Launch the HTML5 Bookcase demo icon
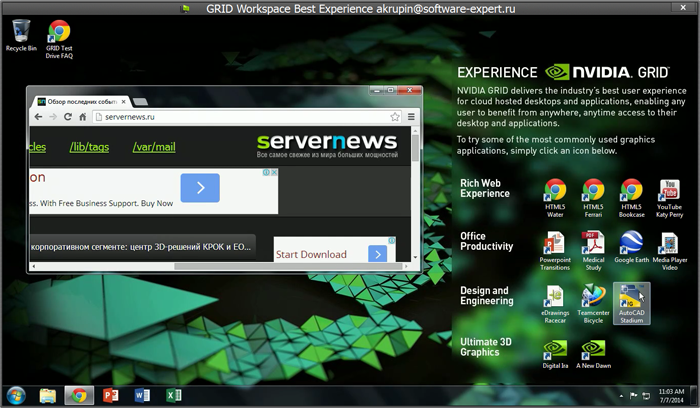Image resolution: width=700 pixels, height=408 pixels. 632,198
